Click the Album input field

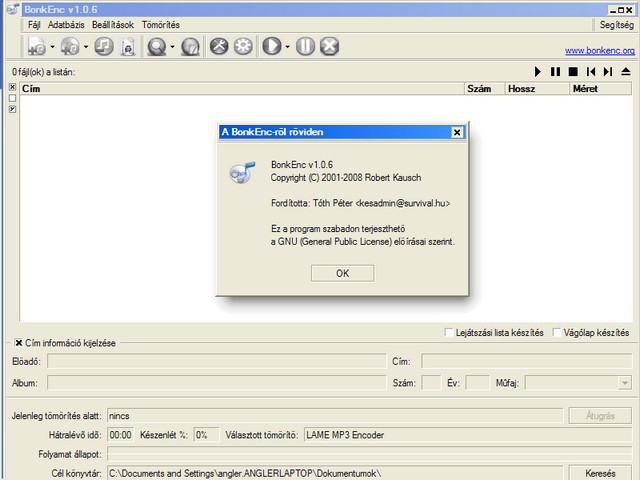[217, 383]
